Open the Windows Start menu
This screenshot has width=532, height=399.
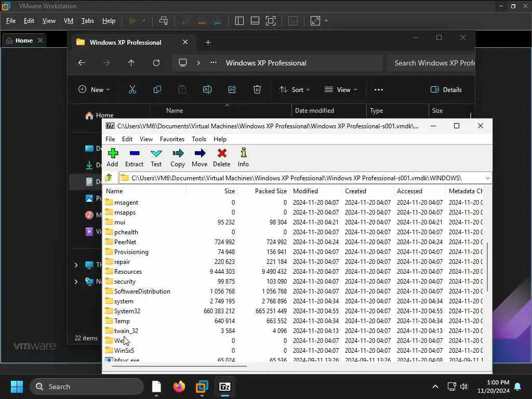(17, 387)
